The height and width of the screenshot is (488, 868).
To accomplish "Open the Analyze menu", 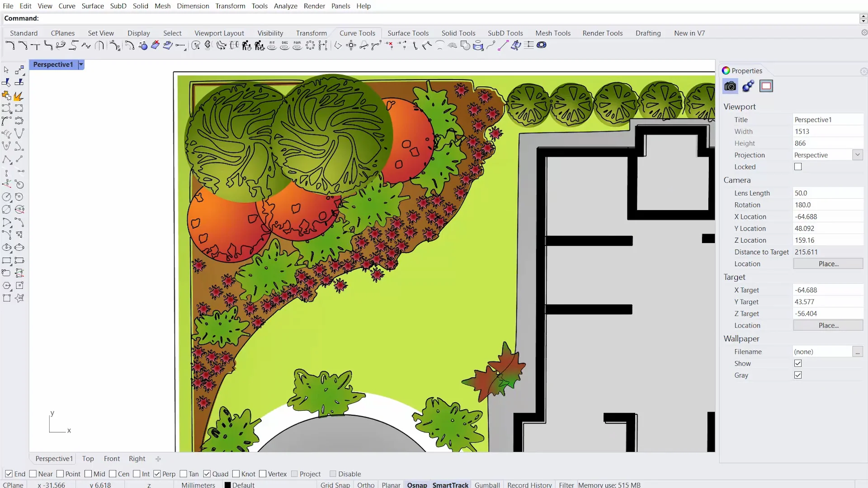I will [x=285, y=6].
